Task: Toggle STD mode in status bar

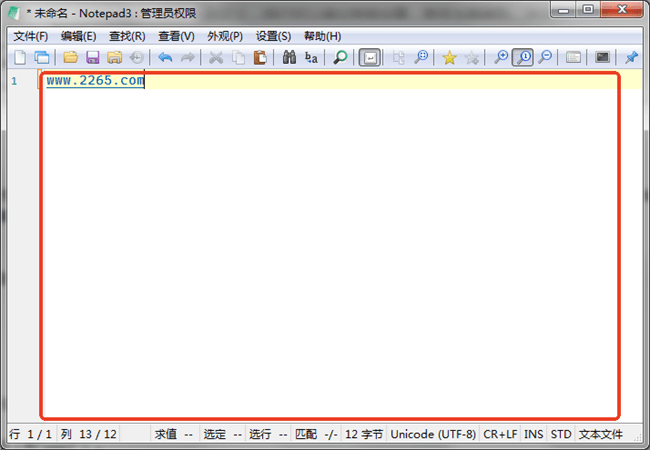Action: point(561,434)
